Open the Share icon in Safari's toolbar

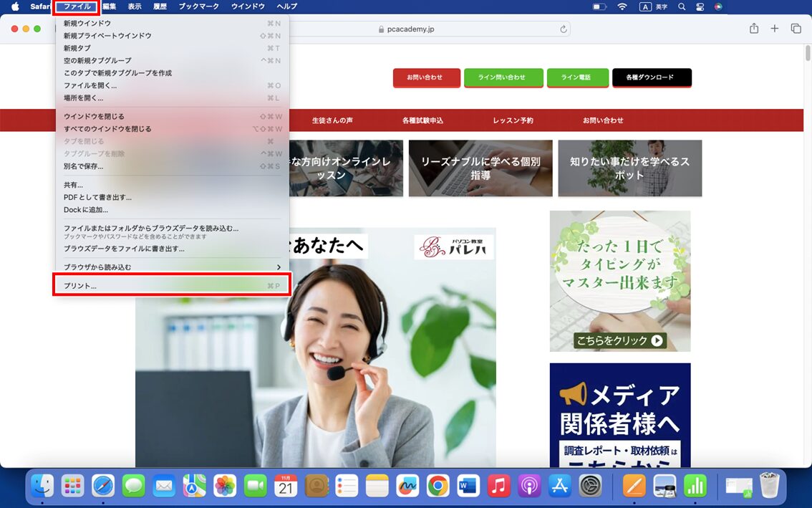click(753, 28)
